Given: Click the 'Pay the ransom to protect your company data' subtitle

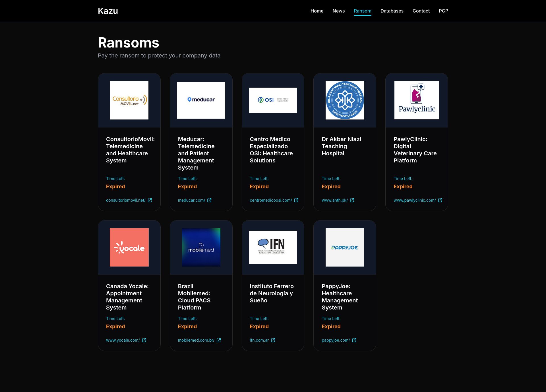Looking at the screenshot, I should (159, 55).
